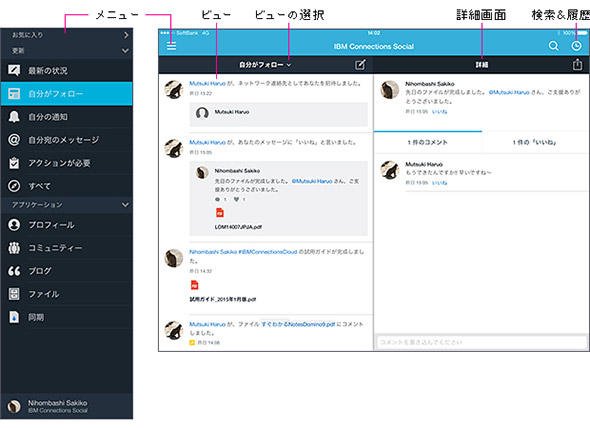Click the Mutsuki Haruo link in invitation post
The height and width of the screenshot is (428, 590).
(x=207, y=83)
